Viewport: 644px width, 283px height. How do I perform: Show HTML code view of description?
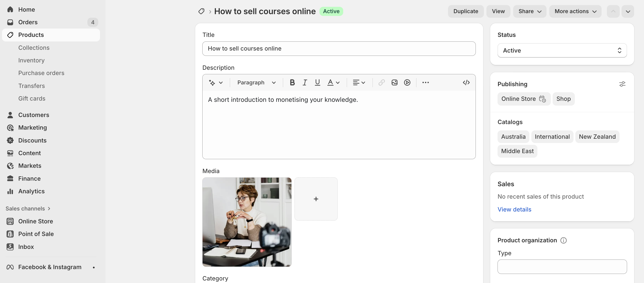coord(466,83)
